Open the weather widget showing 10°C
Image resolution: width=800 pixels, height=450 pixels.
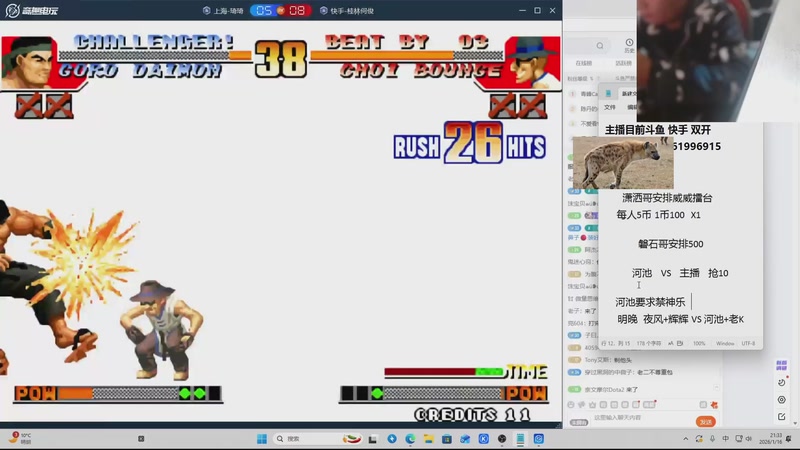[20, 438]
